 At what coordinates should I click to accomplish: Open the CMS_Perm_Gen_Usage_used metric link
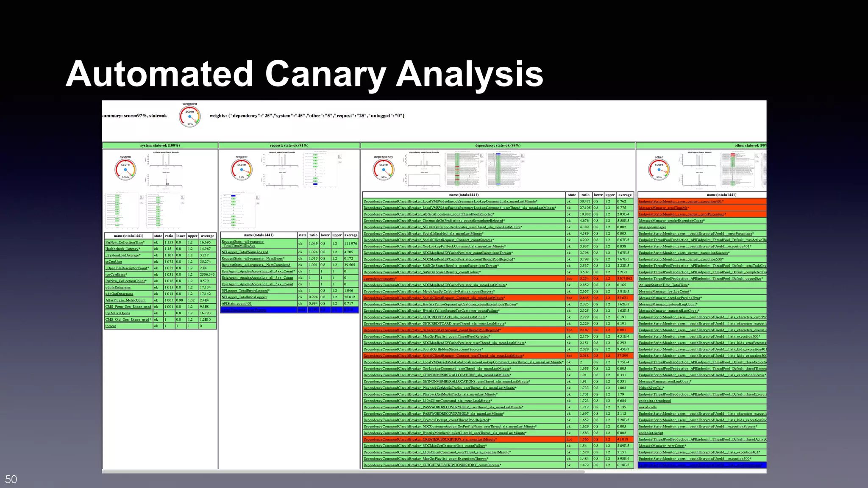coord(128,307)
